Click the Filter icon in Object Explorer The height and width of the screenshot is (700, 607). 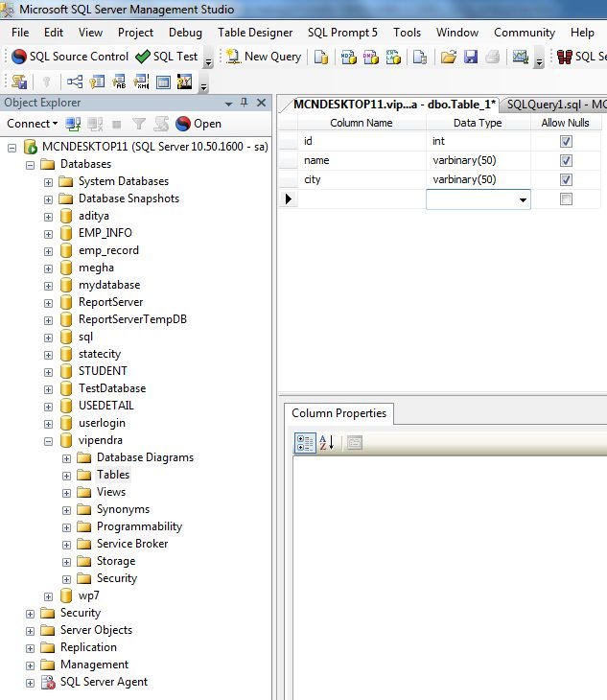coord(139,124)
